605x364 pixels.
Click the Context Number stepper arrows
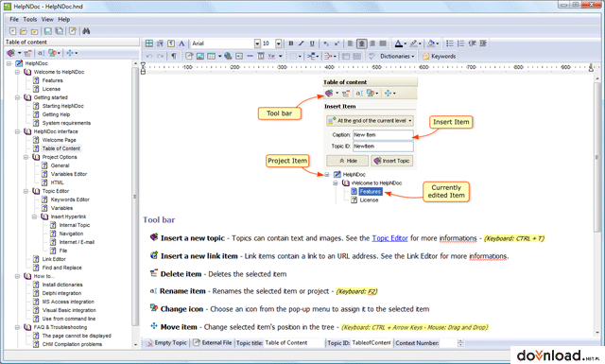click(460, 343)
